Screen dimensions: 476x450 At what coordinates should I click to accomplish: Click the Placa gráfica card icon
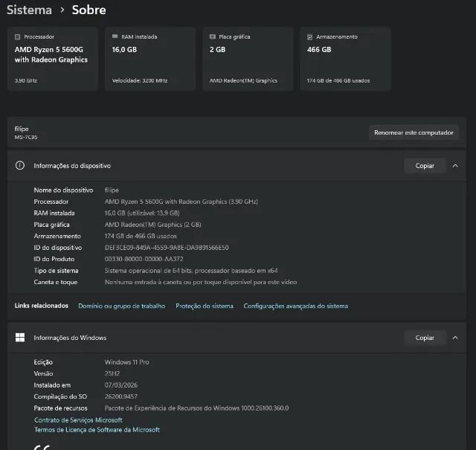point(213,36)
